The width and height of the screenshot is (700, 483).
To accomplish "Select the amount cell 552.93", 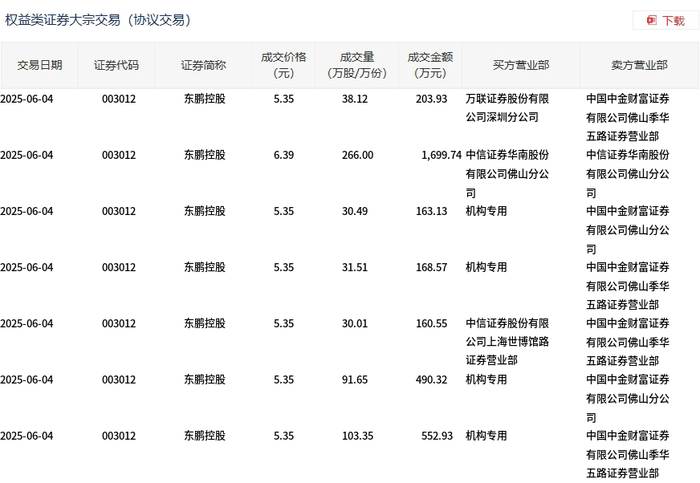I will click(x=437, y=436).
